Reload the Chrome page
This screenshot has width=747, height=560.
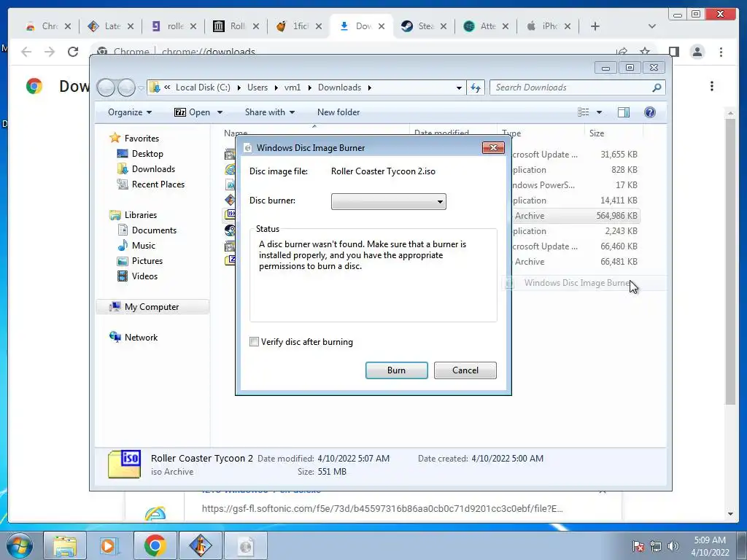[x=73, y=52]
